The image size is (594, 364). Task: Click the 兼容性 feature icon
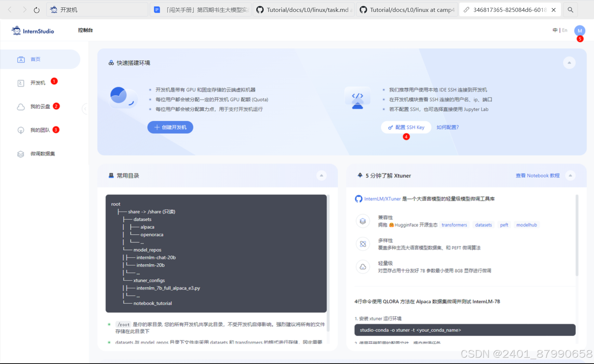tap(363, 221)
